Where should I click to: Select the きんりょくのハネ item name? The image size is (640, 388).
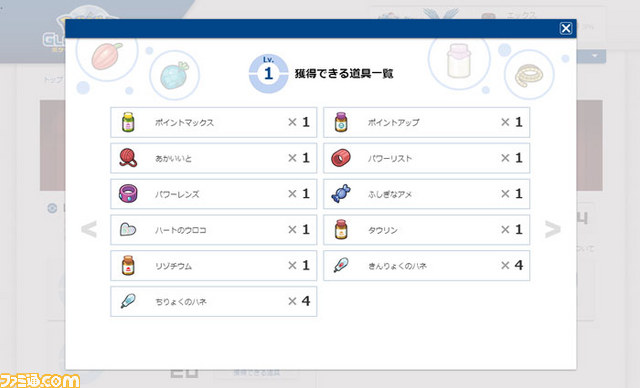point(397,266)
